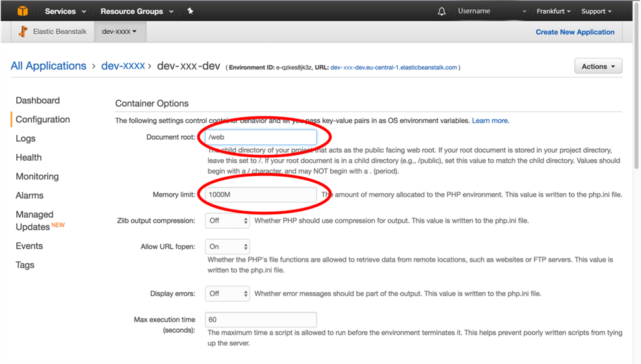Open the Support dropdown menu
This screenshot has height=364, width=641.
point(596,12)
